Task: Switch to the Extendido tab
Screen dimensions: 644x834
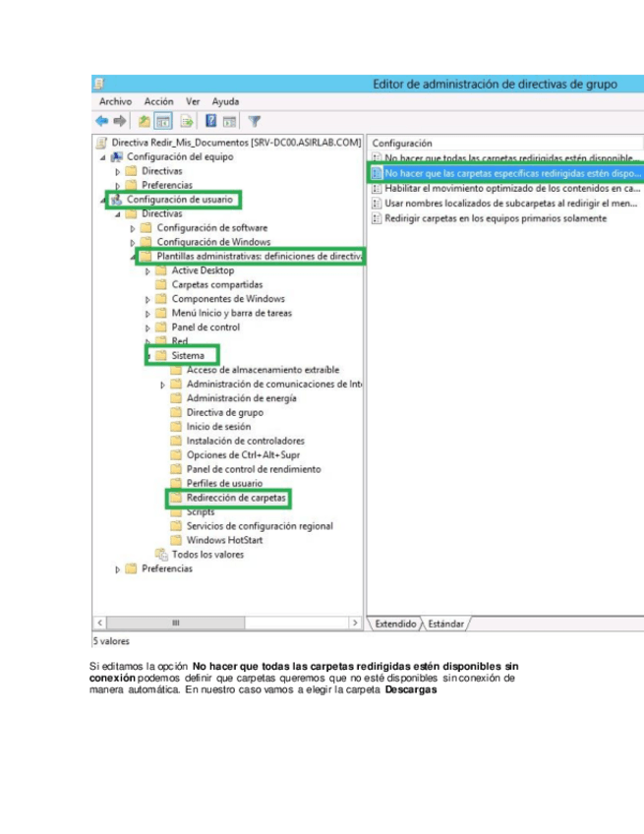Action: 395,624
